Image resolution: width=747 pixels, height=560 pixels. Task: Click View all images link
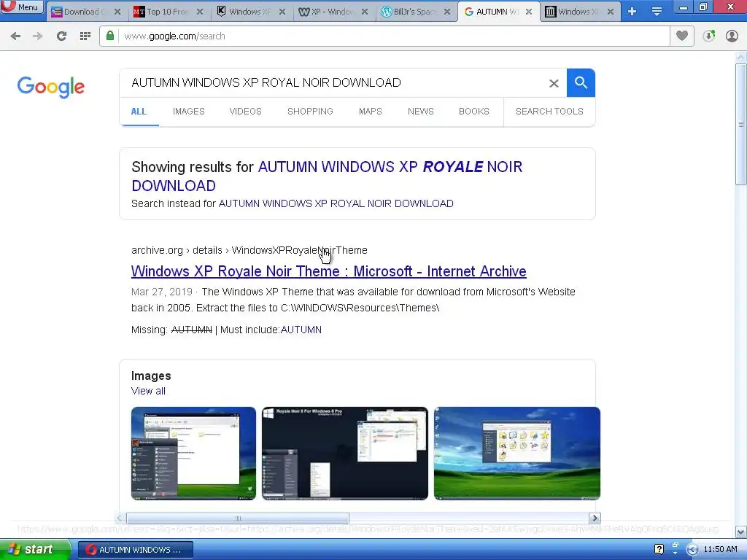tap(149, 391)
